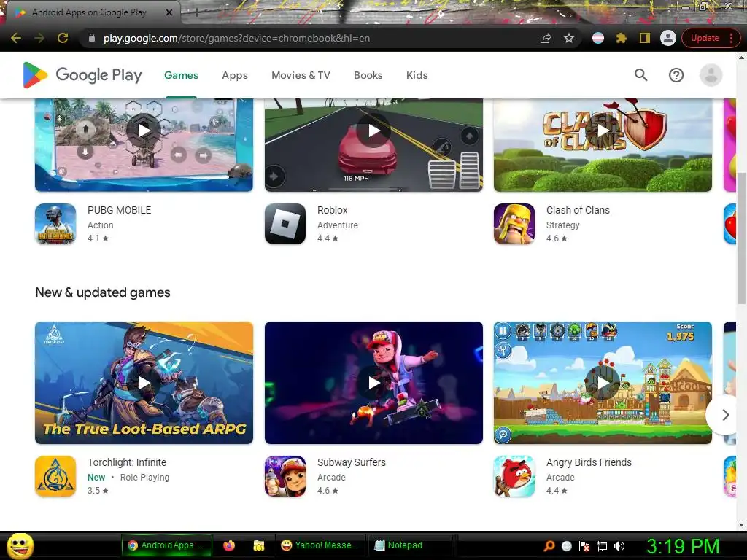Open the browser extensions puzzle icon

point(622,38)
